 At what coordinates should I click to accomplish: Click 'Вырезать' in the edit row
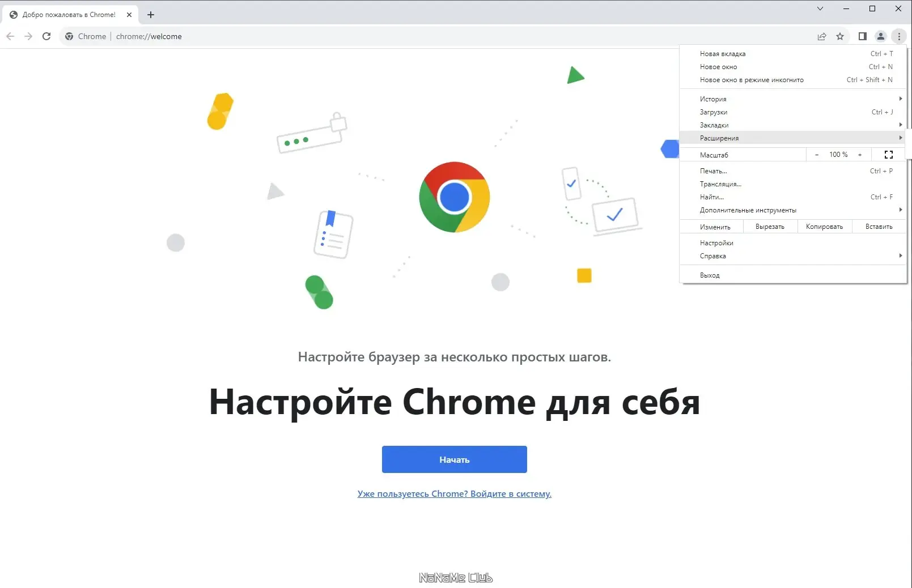[x=770, y=227]
